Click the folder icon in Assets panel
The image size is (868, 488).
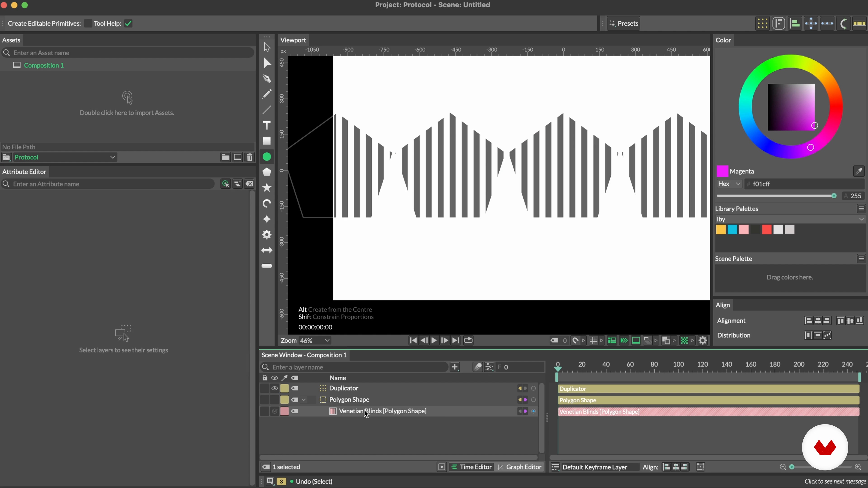225,157
